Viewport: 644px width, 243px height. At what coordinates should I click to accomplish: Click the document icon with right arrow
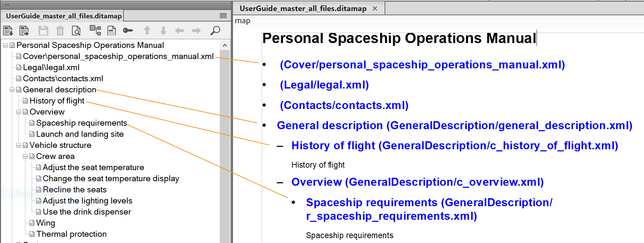pos(24,31)
